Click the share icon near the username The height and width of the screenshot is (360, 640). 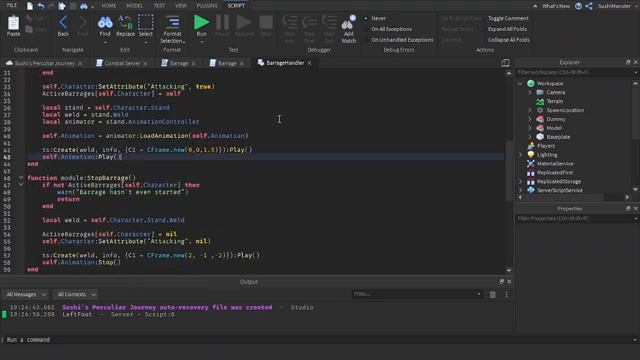coord(589,6)
